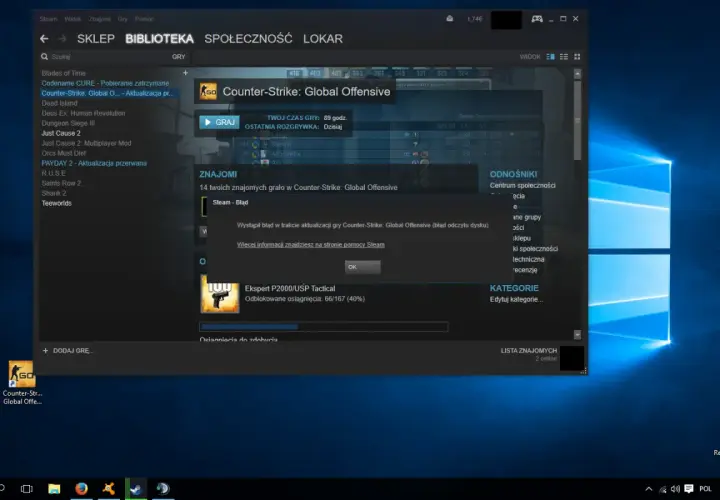Viewport: 720px width, 500px height.
Task: Open the Widok menu
Action: pos(73,19)
